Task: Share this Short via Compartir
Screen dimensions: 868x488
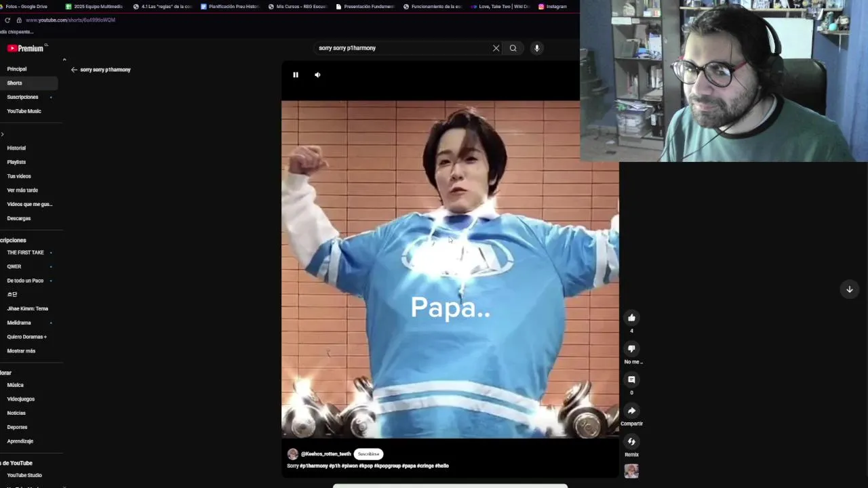Action: (x=631, y=411)
